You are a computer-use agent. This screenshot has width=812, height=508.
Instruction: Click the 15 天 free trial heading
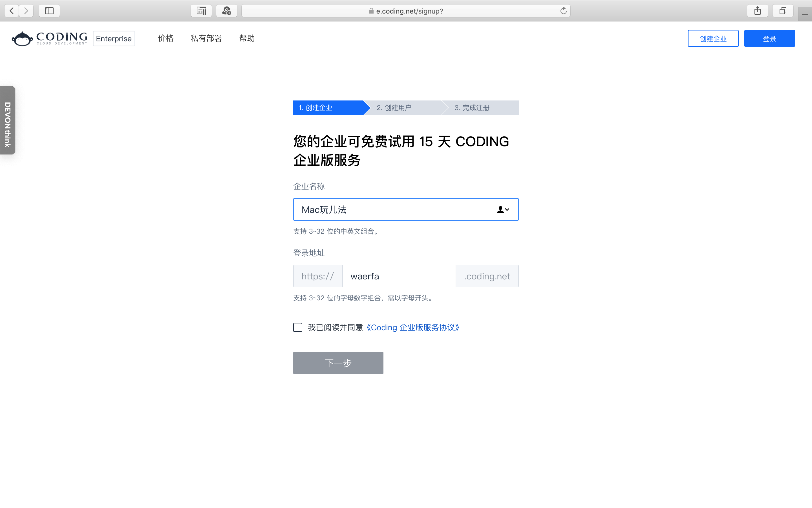(401, 150)
